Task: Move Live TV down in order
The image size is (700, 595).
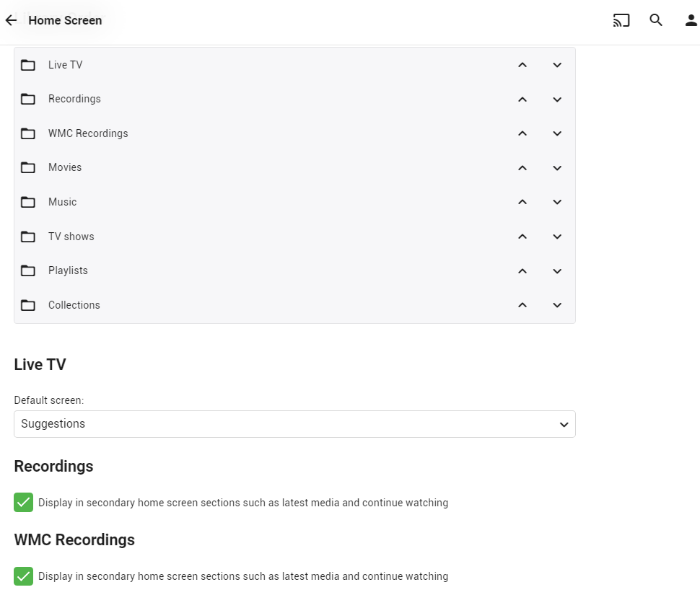Action: [x=557, y=65]
